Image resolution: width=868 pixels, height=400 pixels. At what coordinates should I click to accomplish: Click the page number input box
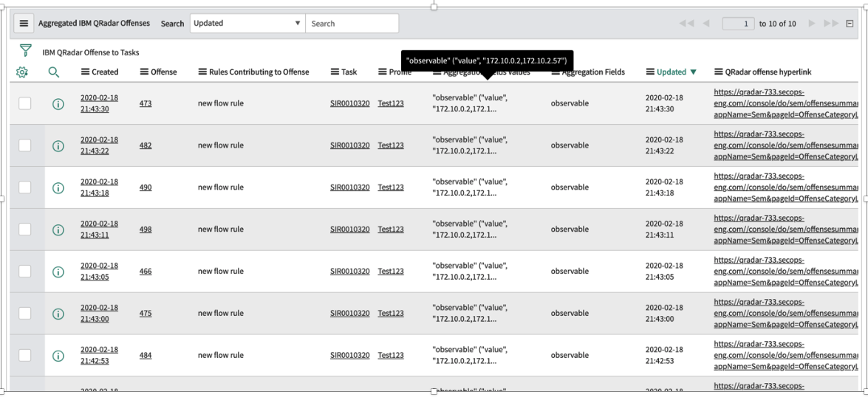(x=739, y=23)
